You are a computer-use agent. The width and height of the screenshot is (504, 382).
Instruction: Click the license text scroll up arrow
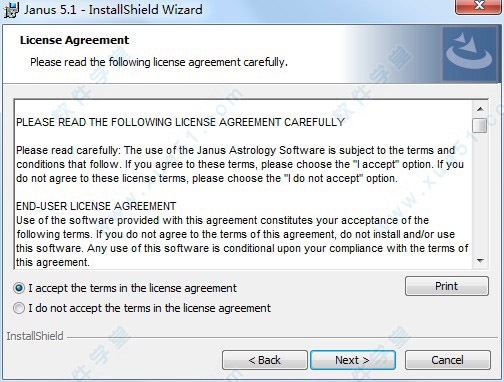coord(480,109)
